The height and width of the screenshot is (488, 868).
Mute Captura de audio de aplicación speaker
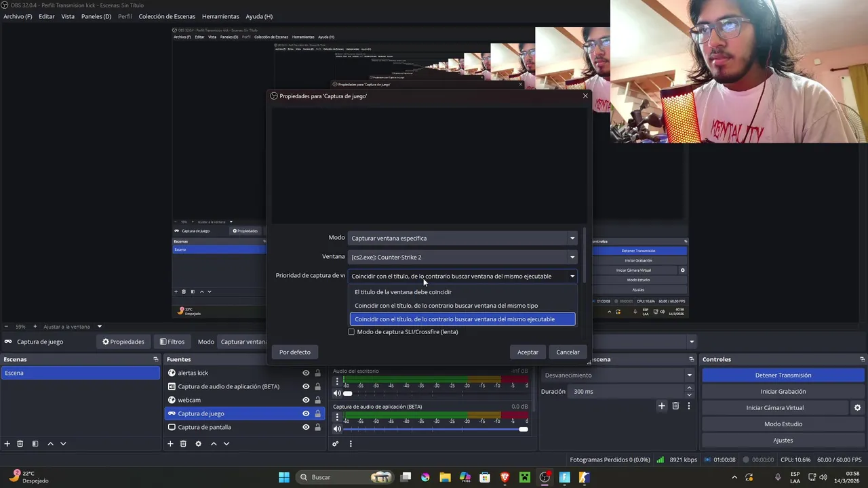tap(337, 429)
